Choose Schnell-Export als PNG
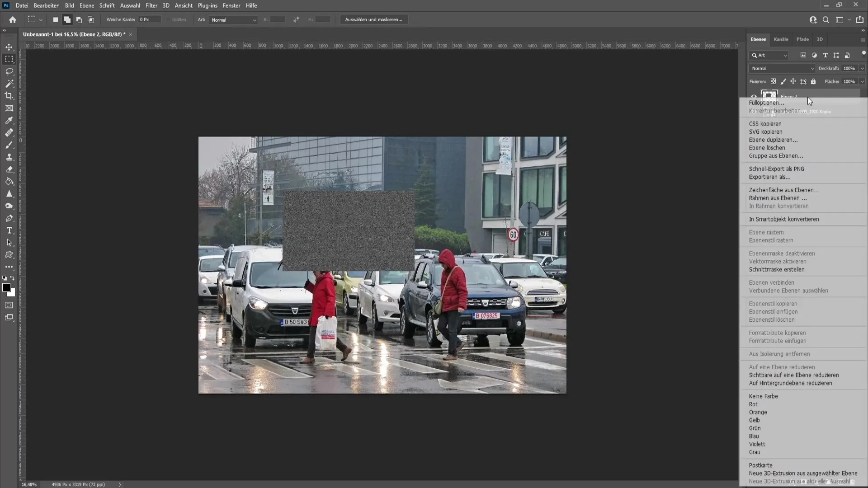This screenshot has height=488, width=868. tap(776, 169)
